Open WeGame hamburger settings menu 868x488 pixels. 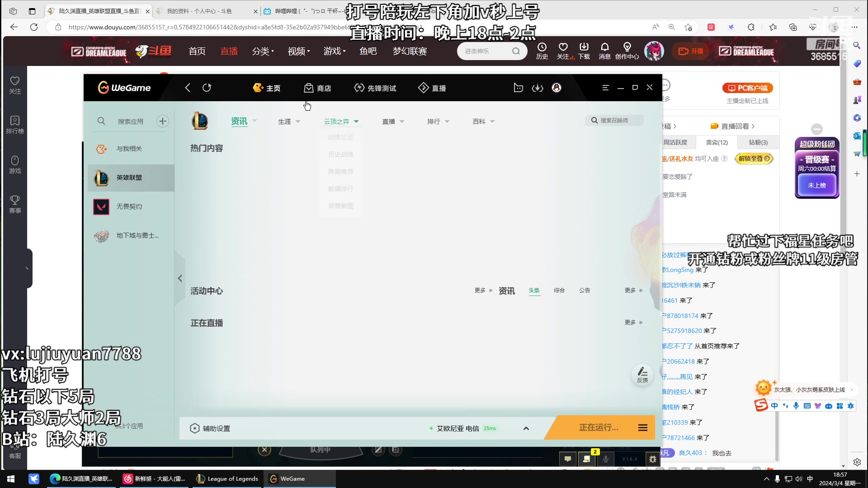pyautogui.click(x=606, y=88)
